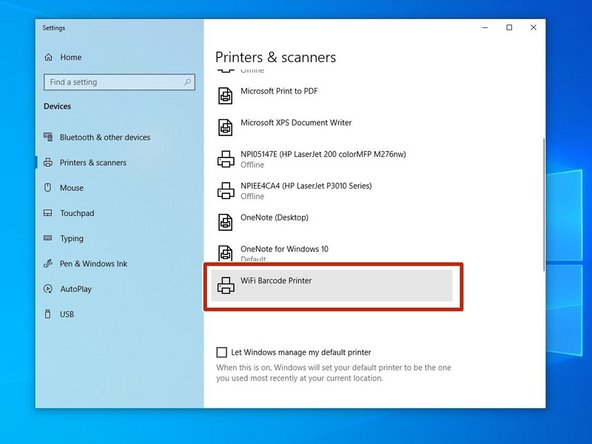Click the Home icon in sidebar
The height and width of the screenshot is (444, 592).
click(48, 57)
